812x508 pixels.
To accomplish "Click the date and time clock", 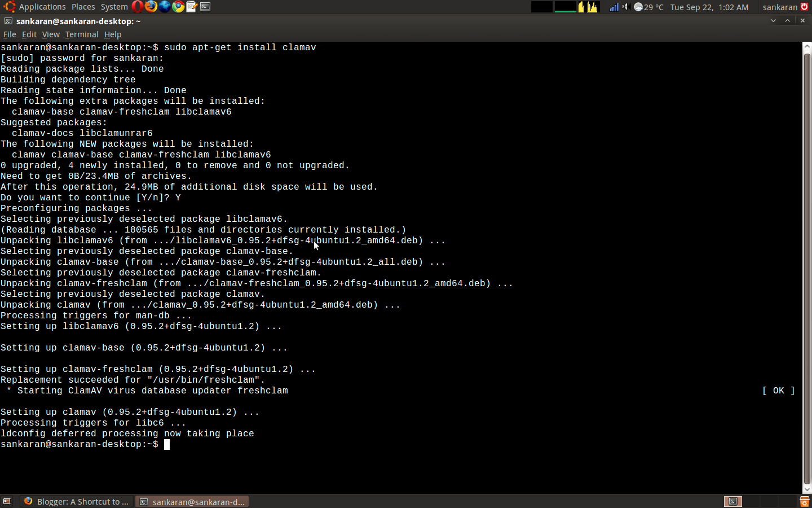I will point(709,7).
